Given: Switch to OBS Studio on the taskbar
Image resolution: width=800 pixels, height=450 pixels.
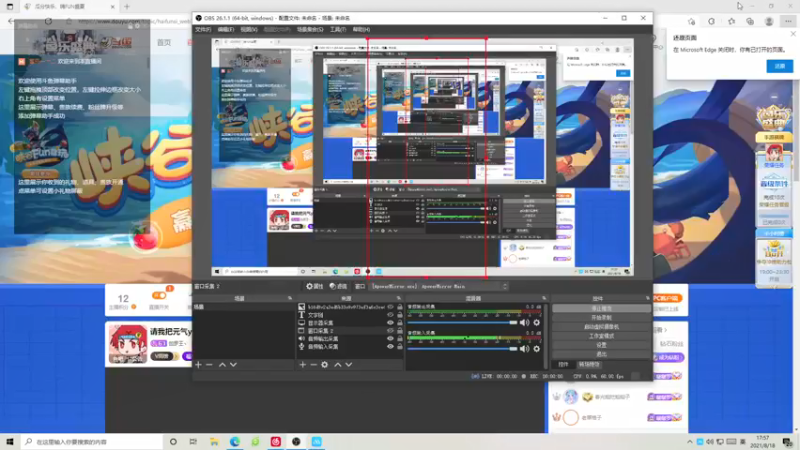Looking at the screenshot, I should point(296,441).
